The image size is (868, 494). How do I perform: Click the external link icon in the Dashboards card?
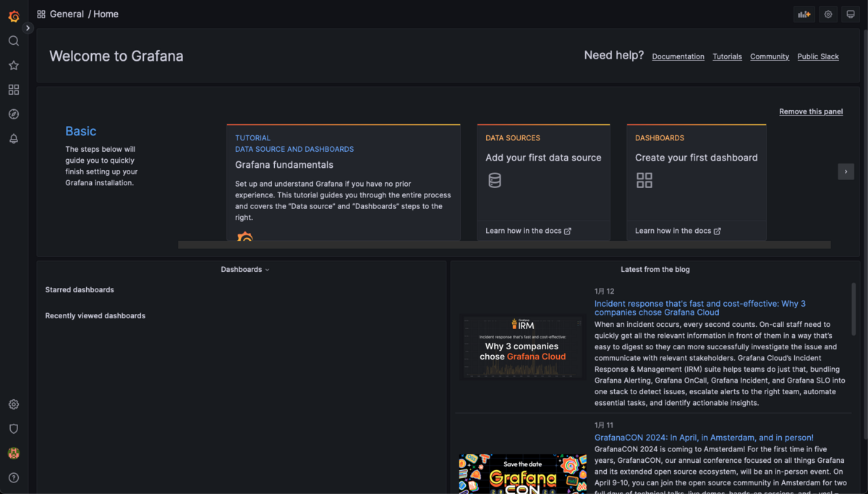click(x=718, y=231)
